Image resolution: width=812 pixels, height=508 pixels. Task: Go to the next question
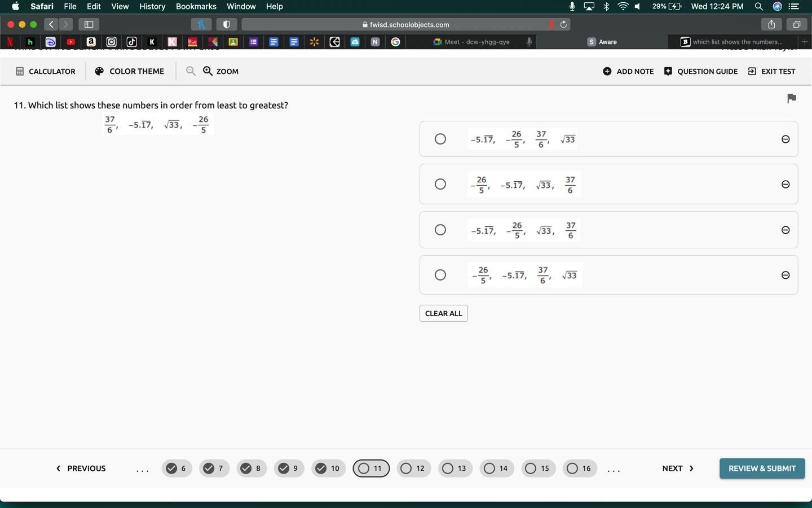678,468
